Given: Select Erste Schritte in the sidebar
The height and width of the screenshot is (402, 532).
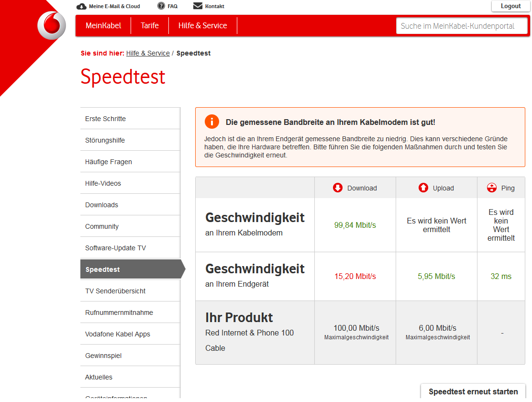Looking at the screenshot, I should [x=130, y=119].
